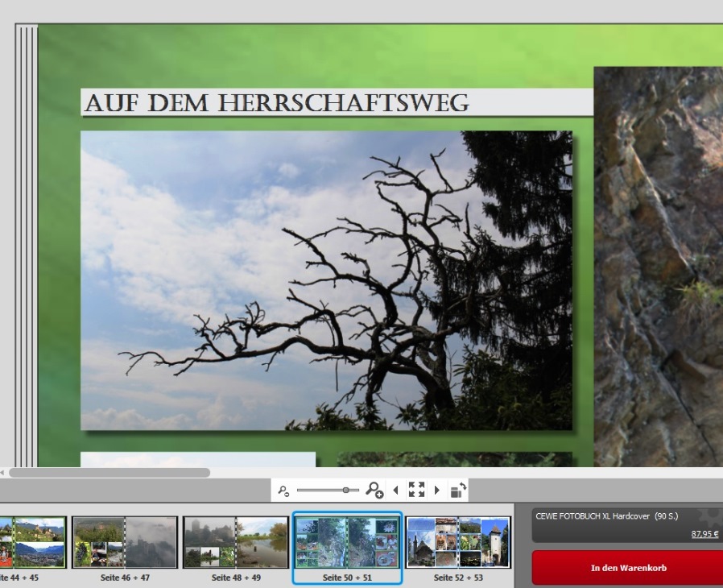723x588 pixels.
Task: Click the fit-to-window expand icon
Action: pyautogui.click(x=416, y=490)
